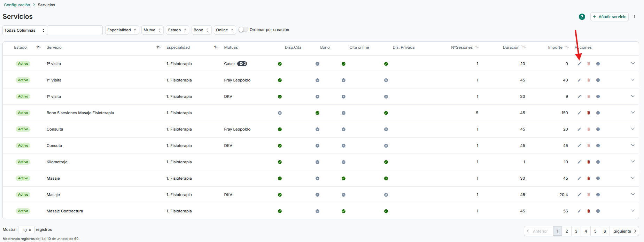Edit the 1º visita Caser service
The height and width of the screenshot is (242, 644).
pyautogui.click(x=579, y=64)
